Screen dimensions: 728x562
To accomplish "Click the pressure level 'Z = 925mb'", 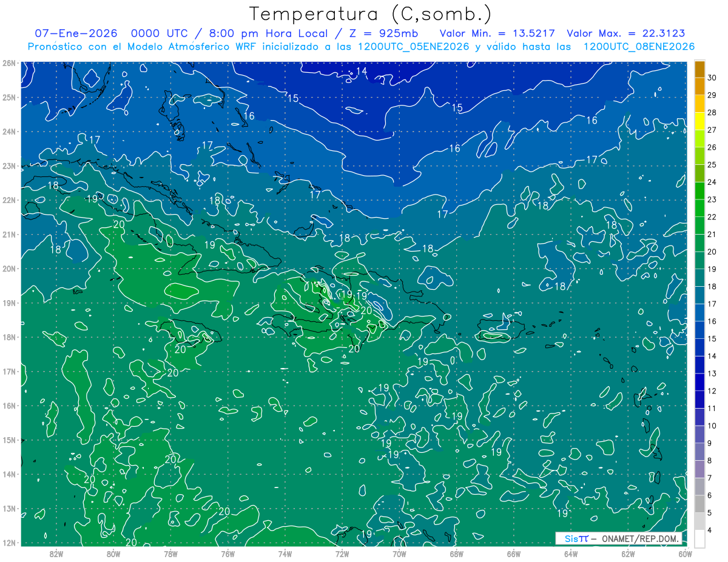I will click(x=383, y=33).
